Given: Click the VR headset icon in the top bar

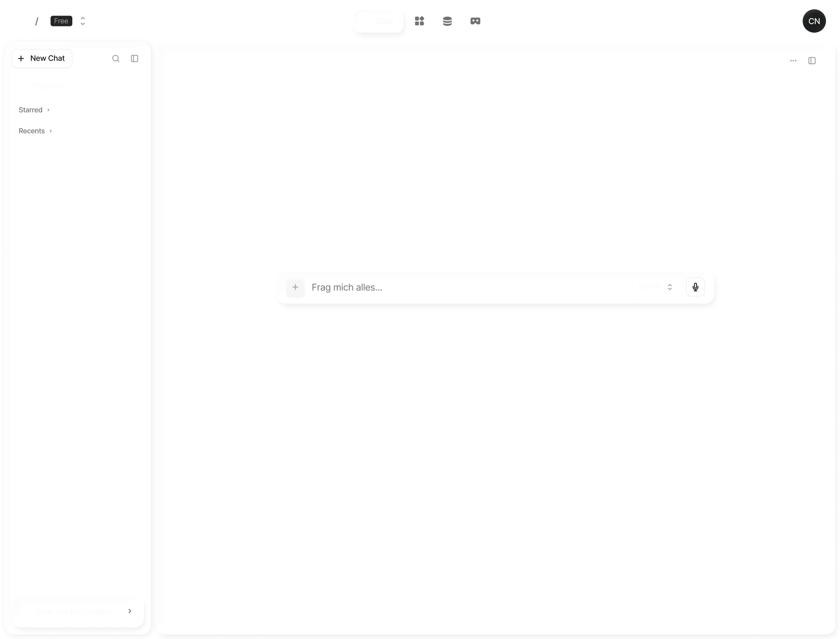Looking at the screenshot, I should 475,21.
